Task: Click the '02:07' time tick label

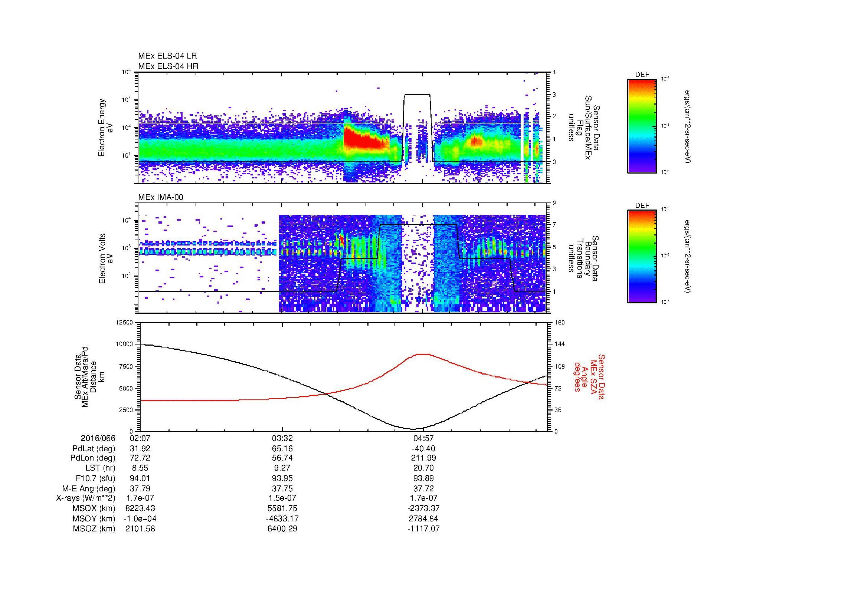Action: coord(140,438)
